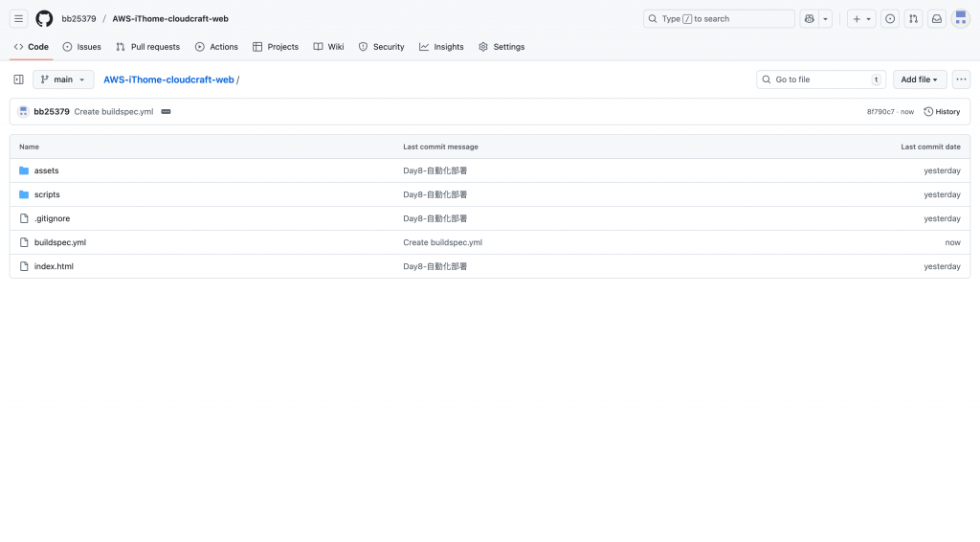980x542 pixels.
Task: Switch to the Issues tab
Action: 82,47
